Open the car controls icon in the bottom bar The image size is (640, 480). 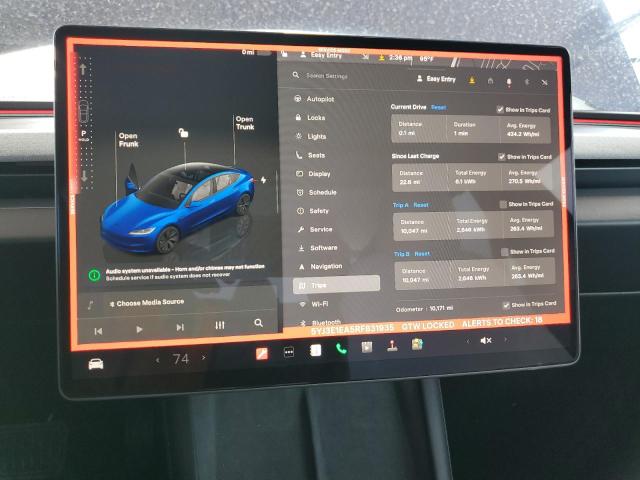[96, 363]
